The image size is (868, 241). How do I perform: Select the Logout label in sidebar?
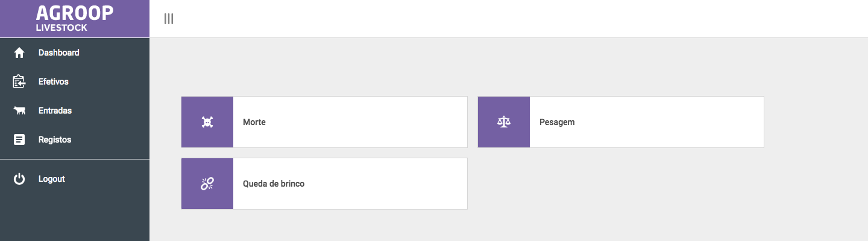coord(52,179)
